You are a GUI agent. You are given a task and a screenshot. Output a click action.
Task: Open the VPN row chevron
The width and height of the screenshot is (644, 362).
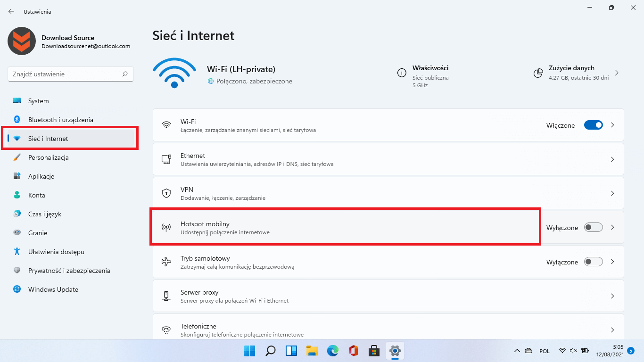[x=612, y=193]
